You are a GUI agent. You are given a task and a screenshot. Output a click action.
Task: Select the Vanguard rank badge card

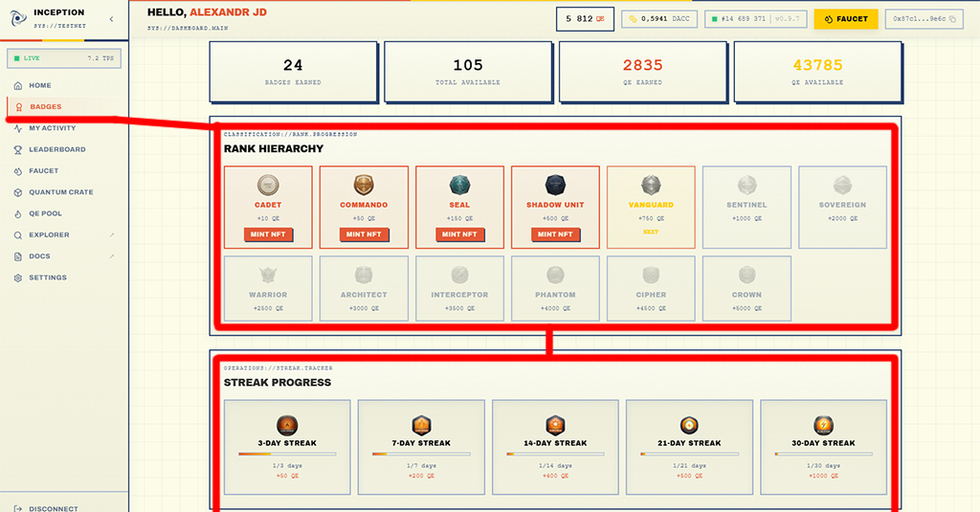click(x=651, y=208)
